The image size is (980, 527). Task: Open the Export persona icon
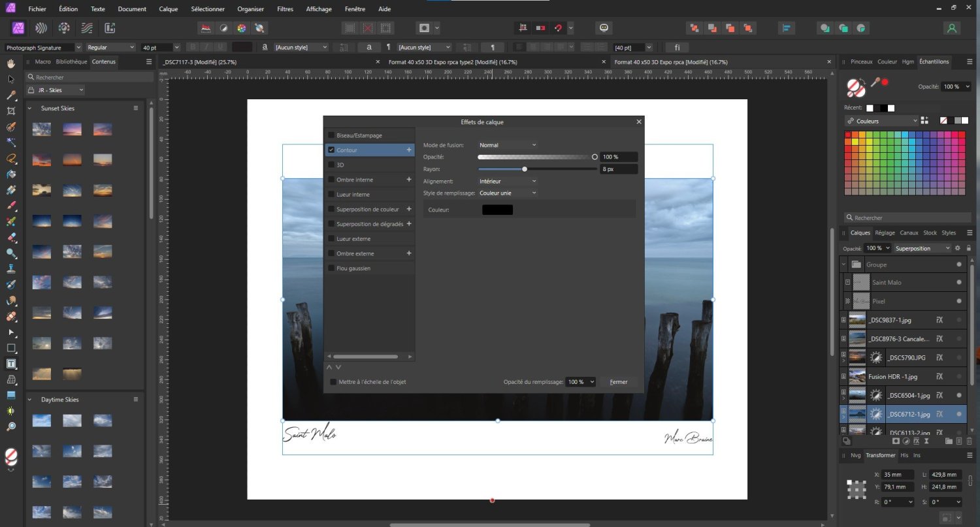click(x=110, y=28)
